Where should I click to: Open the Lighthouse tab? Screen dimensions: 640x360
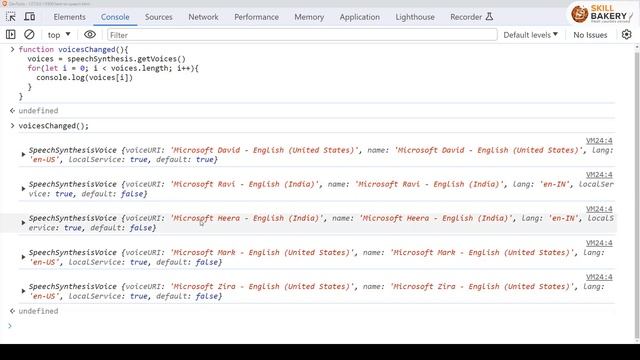point(415,17)
